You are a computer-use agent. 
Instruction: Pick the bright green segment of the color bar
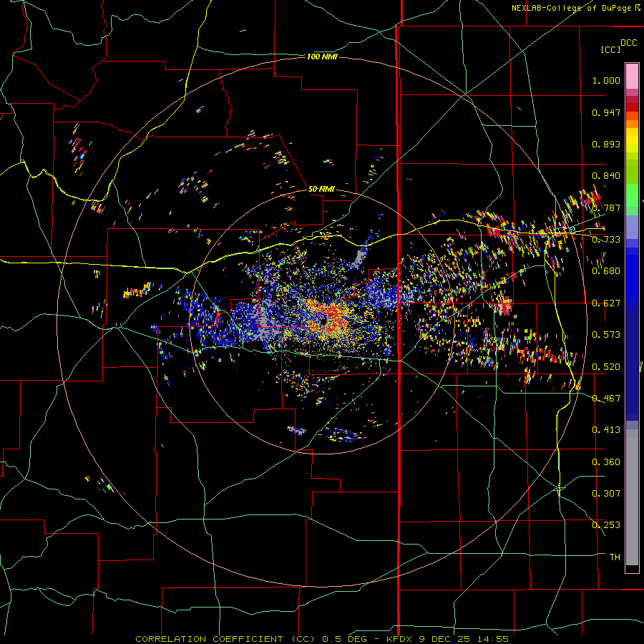tap(632, 195)
